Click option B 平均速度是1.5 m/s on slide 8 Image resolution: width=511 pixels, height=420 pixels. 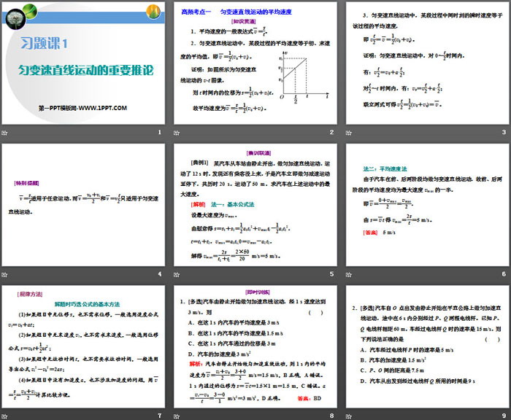[235, 333]
